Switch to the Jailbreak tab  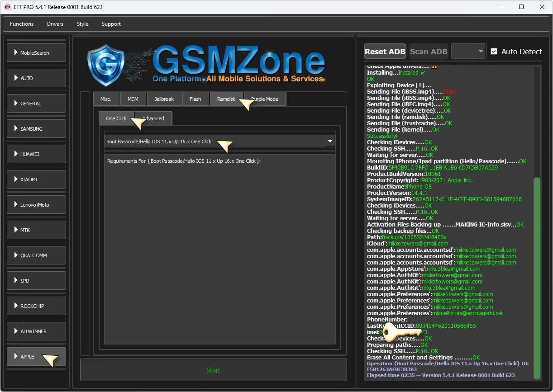coord(164,99)
